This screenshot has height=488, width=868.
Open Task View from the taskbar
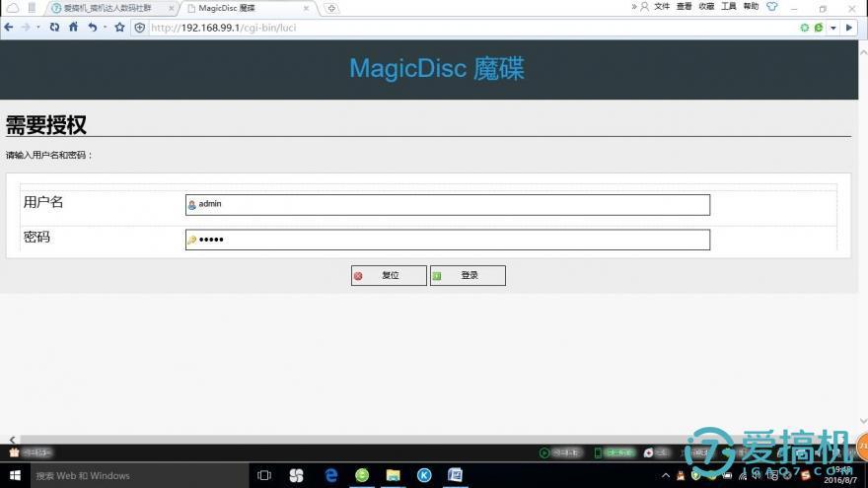[x=264, y=475]
